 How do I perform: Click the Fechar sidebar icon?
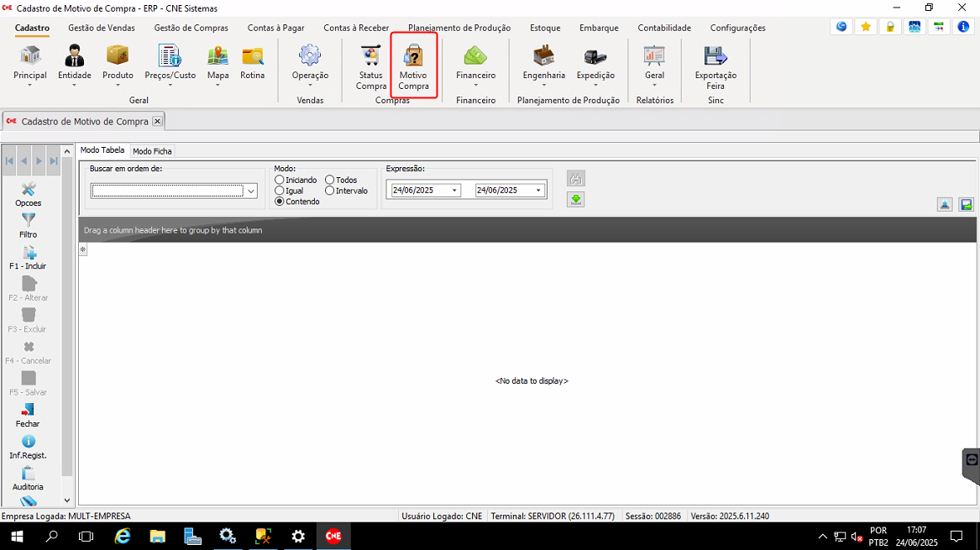coord(28,415)
